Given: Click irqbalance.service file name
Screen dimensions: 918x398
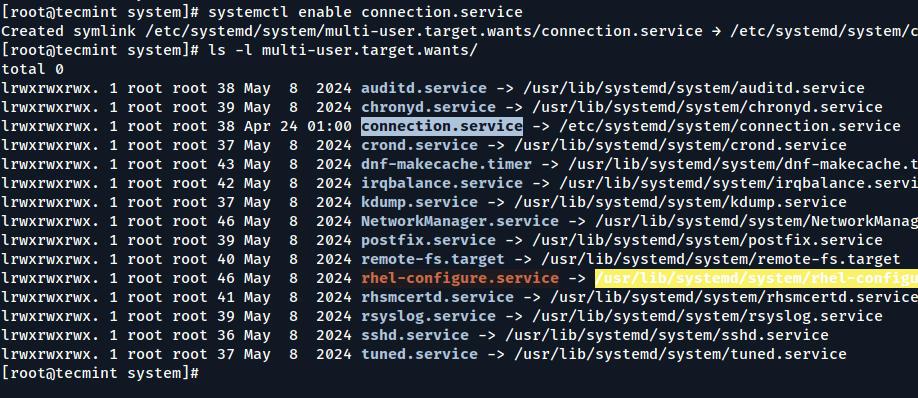Looking at the screenshot, I should point(442,183).
